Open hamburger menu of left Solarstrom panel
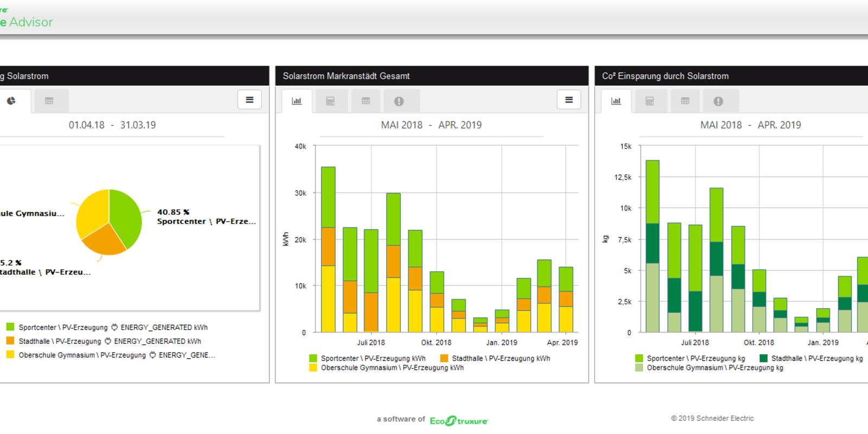 coord(250,100)
